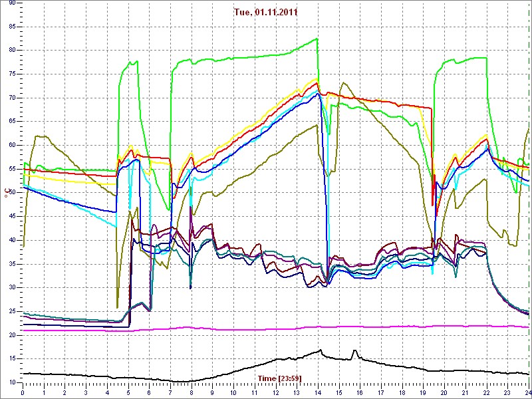Pick the hour label '0' on time axis
The width and height of the screenshot is (532, 399).
(23, 392)
